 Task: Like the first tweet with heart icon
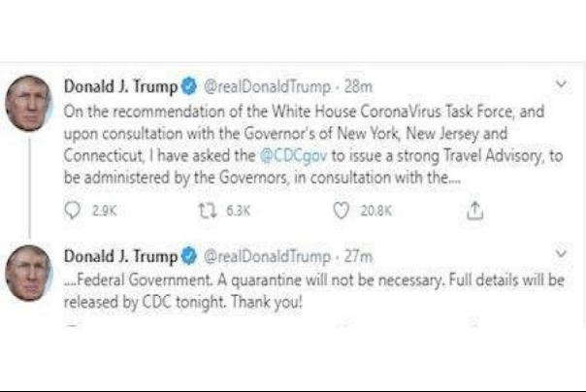pos(342,208)
